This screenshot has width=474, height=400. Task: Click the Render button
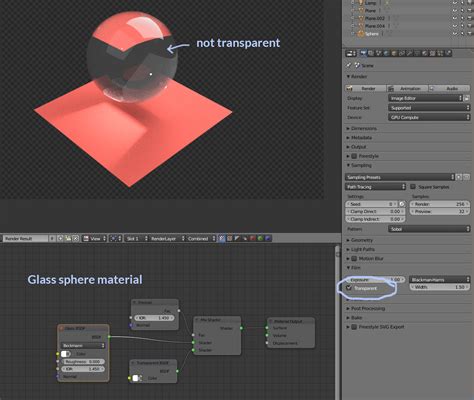point(366,88)
